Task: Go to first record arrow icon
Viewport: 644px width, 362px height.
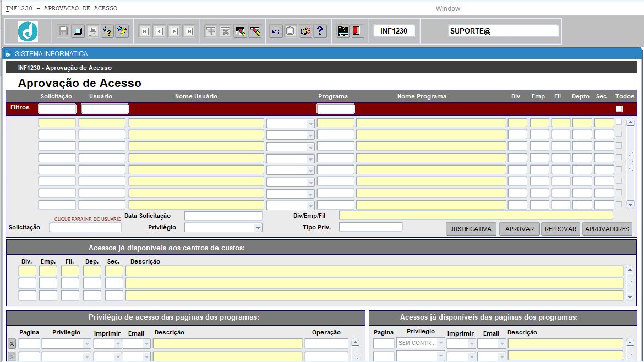Action: point(145,31)
